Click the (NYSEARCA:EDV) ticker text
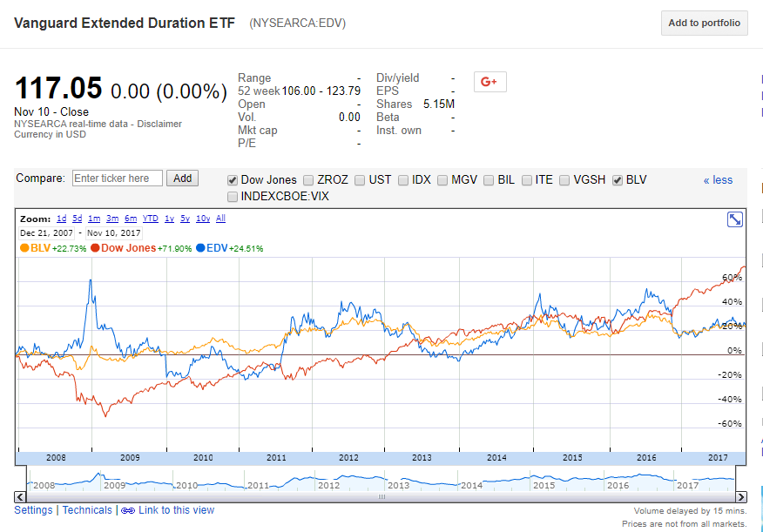The image size is (763, 532). tap(297, 24)
